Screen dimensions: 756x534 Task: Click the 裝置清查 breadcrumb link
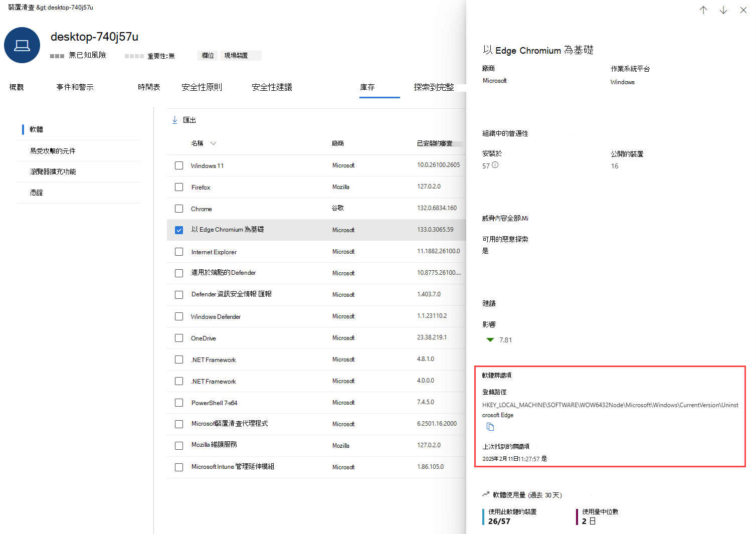tap(22, 8)
